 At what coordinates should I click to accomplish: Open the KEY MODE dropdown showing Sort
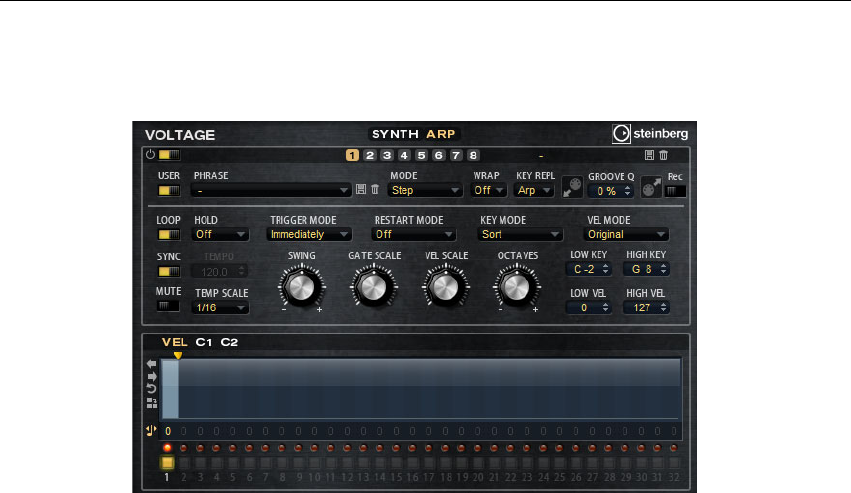point(519,234)
